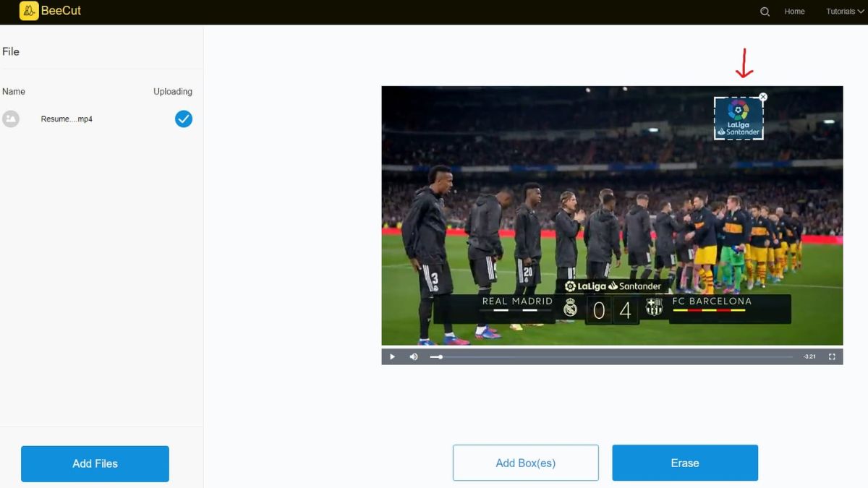
Task: Click the BeeCut logo icon
Action: [27, 11]
